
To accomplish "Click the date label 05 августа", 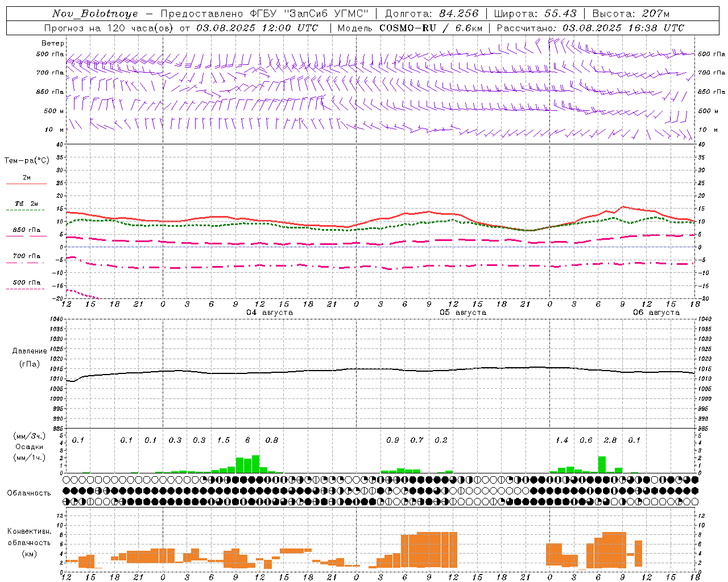I will coord(463,313).
